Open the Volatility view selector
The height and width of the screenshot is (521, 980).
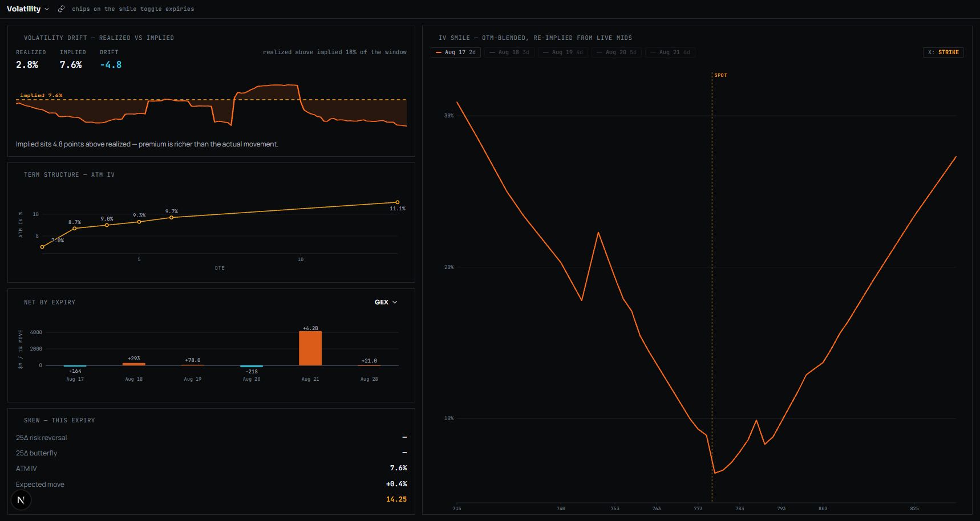pyautogui.click(x=27, y=9)
